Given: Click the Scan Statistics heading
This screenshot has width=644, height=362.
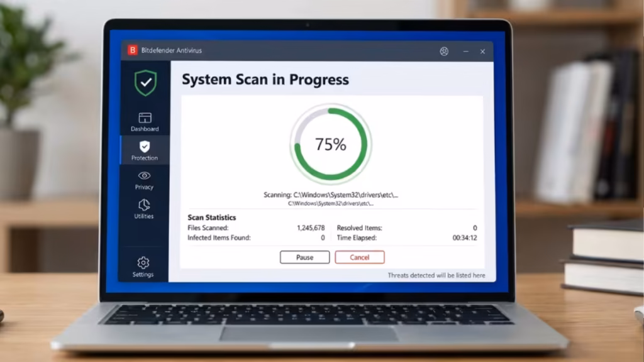Looking at the screenshot, I should pos(211,217).
